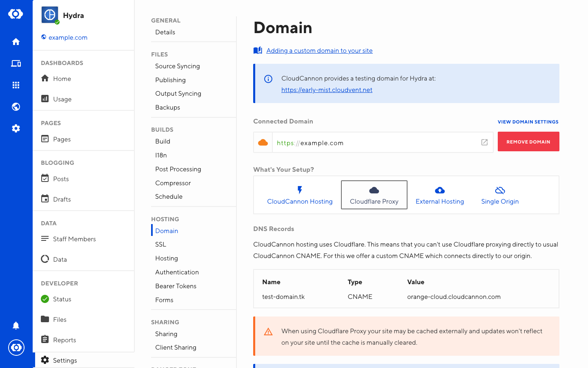Screen dimensions: 588x368
Task: Open the notifications bell icon
Action: click(x=16, y=325)
